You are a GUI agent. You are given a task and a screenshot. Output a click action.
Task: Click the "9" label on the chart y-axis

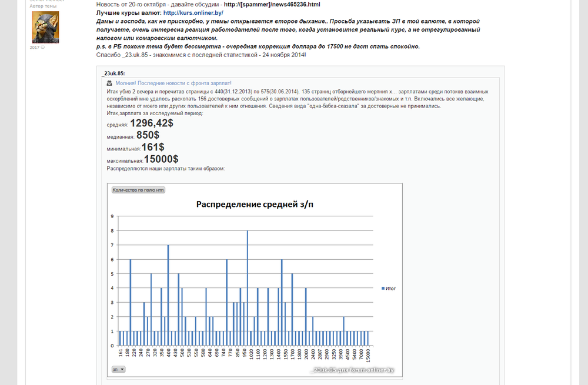click(x=112, y=216)
